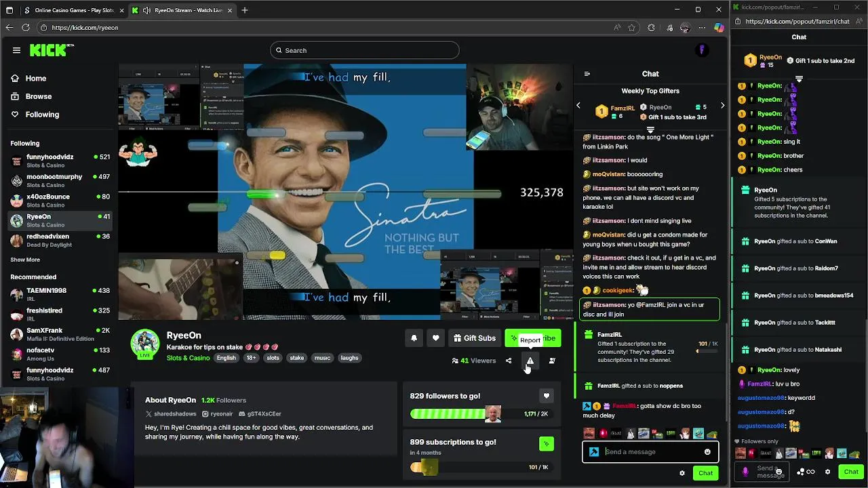
Task: Open the x40ozBounce followed channel
Action: [60, 201]
